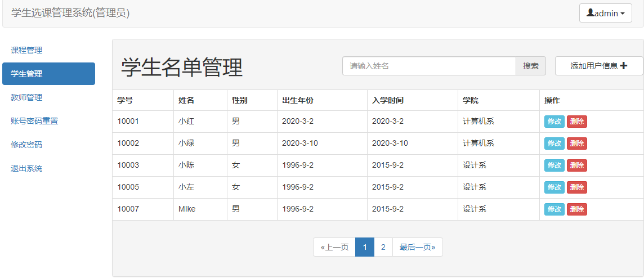Image resolution: width=644 pixels, height=278 pixels.
Task: Click 删除 for student 10003
Action: (x=577, y=165)
